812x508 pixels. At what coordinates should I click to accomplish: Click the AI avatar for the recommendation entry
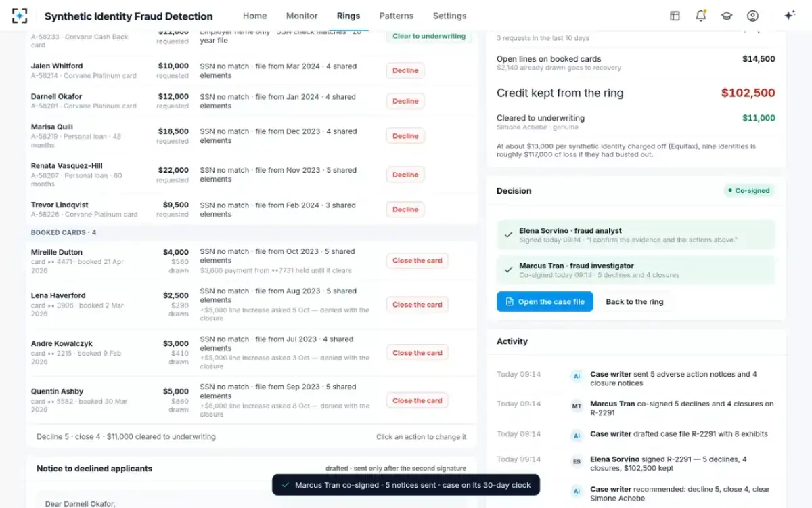point(577,491)
